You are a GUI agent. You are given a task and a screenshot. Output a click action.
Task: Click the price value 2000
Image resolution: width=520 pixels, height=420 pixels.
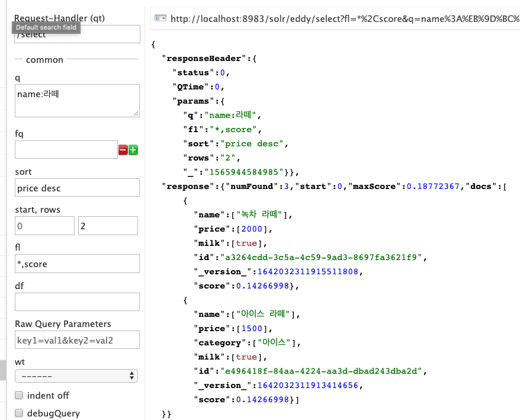(x=252, y=229)
